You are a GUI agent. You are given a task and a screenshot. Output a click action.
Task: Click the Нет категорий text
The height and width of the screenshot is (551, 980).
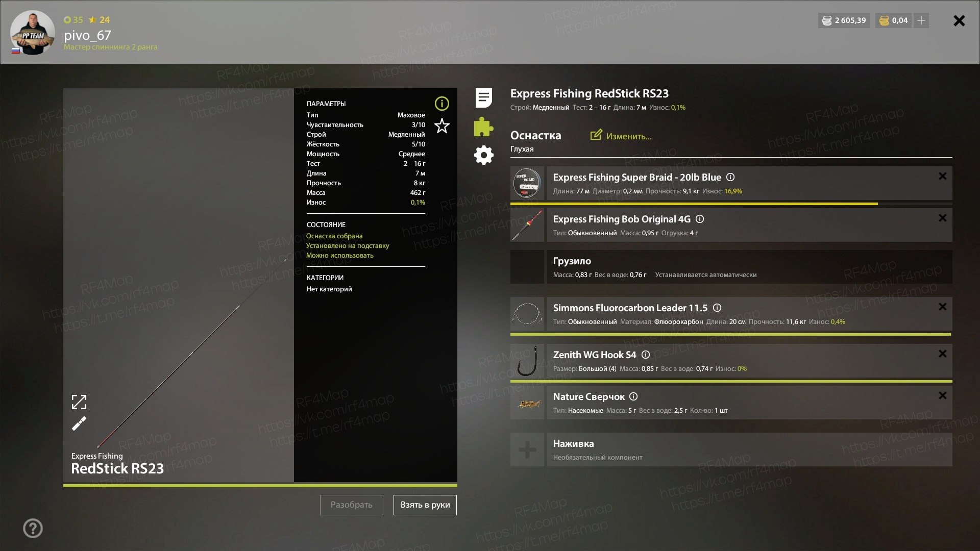click(x=329, y=289)
